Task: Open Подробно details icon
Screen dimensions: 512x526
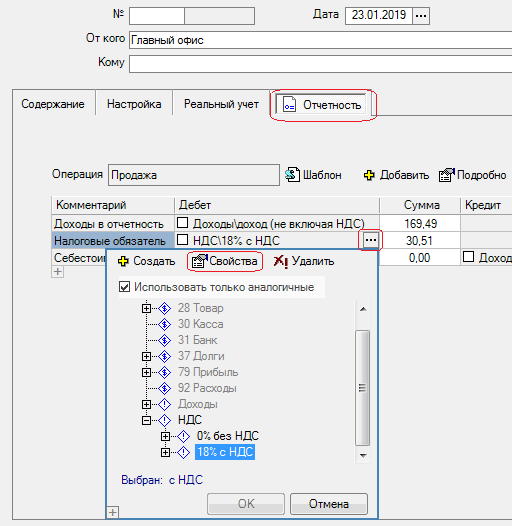Action: [447, 175]
